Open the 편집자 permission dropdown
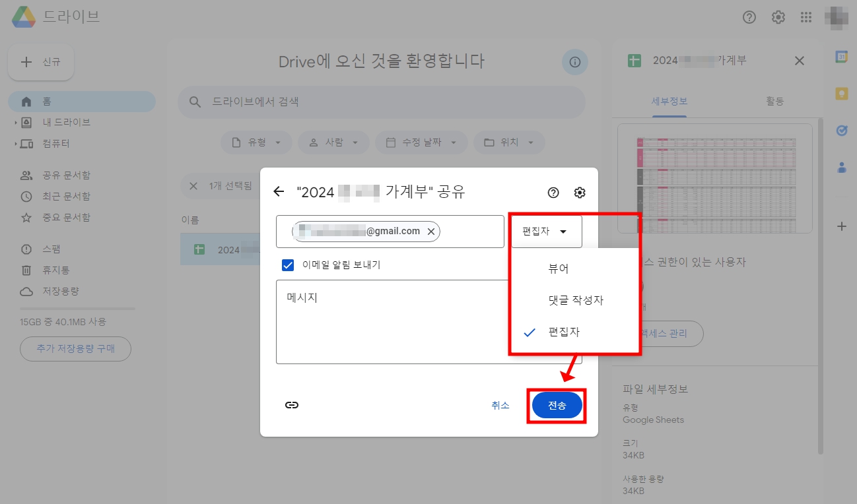This screenshot has height=504, width=857. click(545, 231)
